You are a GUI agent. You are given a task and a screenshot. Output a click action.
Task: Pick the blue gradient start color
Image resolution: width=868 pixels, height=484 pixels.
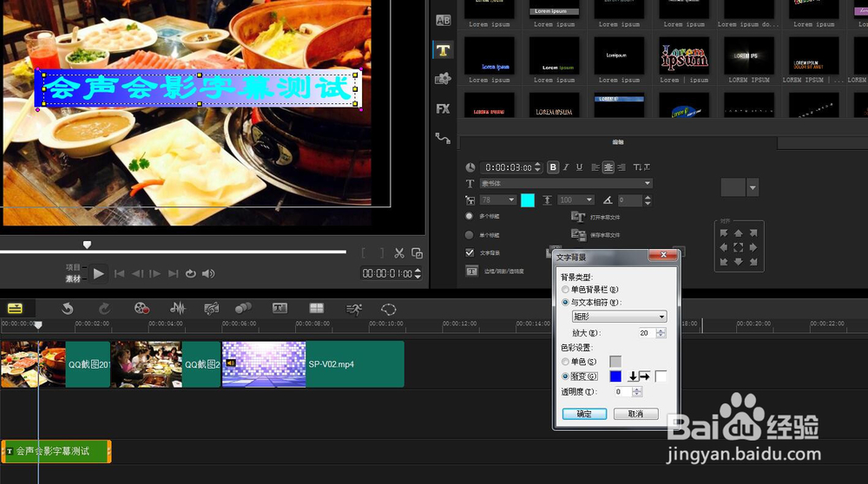(615, 376)
